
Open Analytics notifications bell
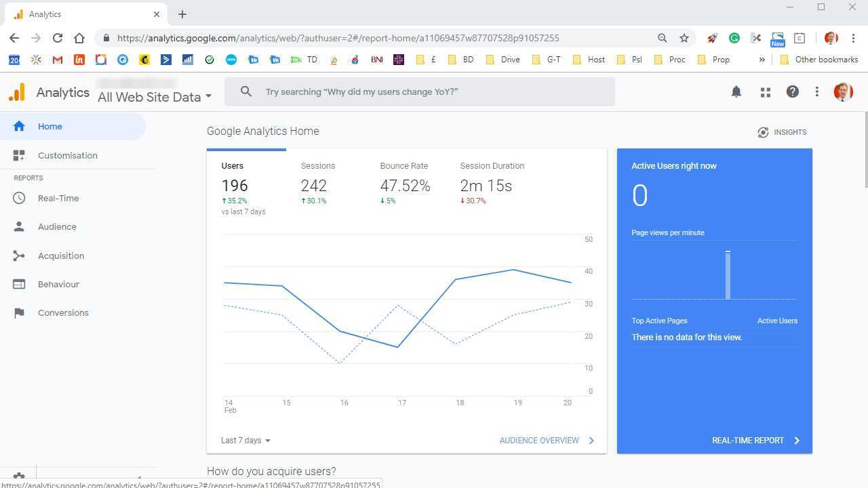[736, 91]
